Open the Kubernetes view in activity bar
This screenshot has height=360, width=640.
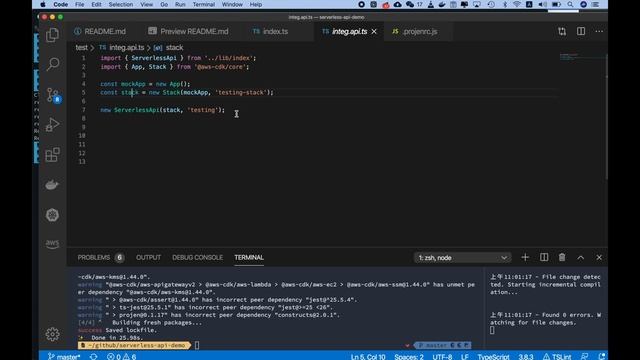[x=52, y=215]
